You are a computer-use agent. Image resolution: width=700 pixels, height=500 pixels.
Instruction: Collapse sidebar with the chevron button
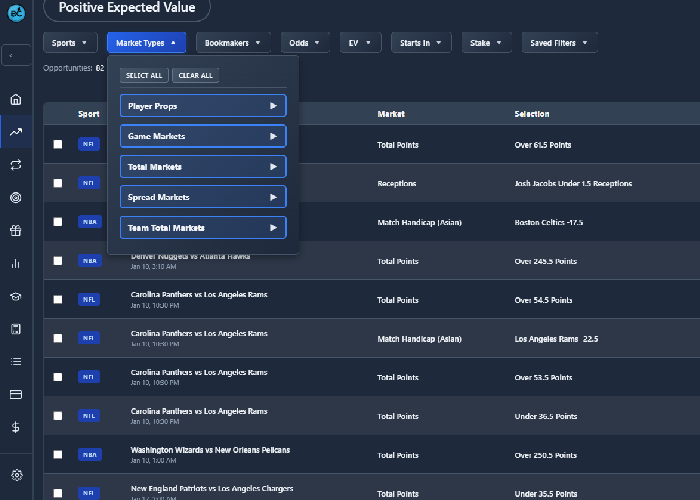click(16, 55)
